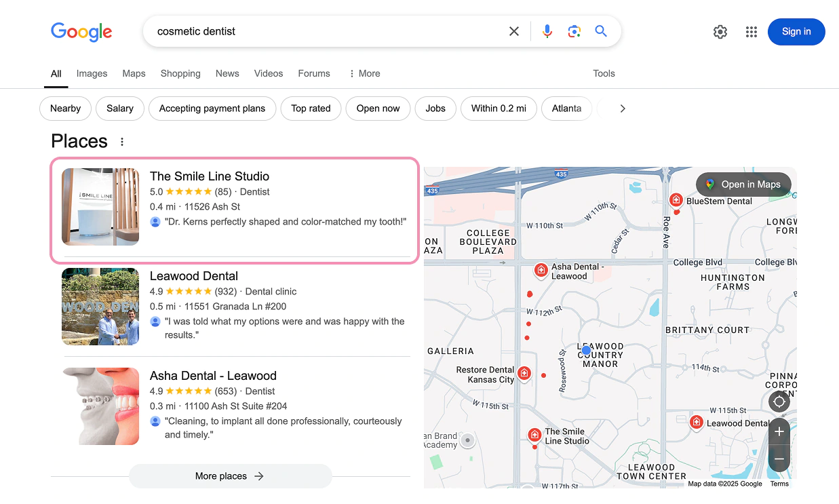Open the Asha Dental - Leawood listing title
Screen dimensions: 839x504
[x=213, y=376]
